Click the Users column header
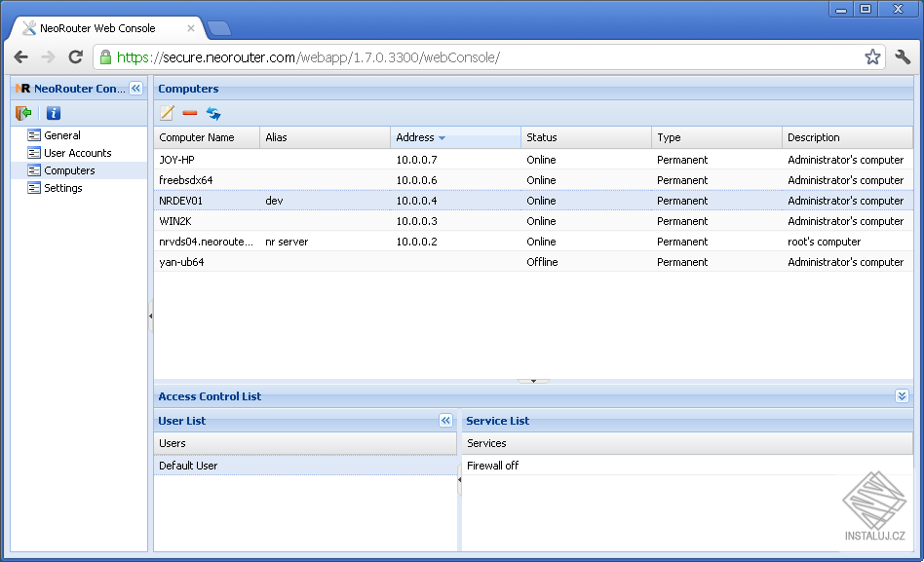The image size is (924, 562). click(x=305, y=443)
